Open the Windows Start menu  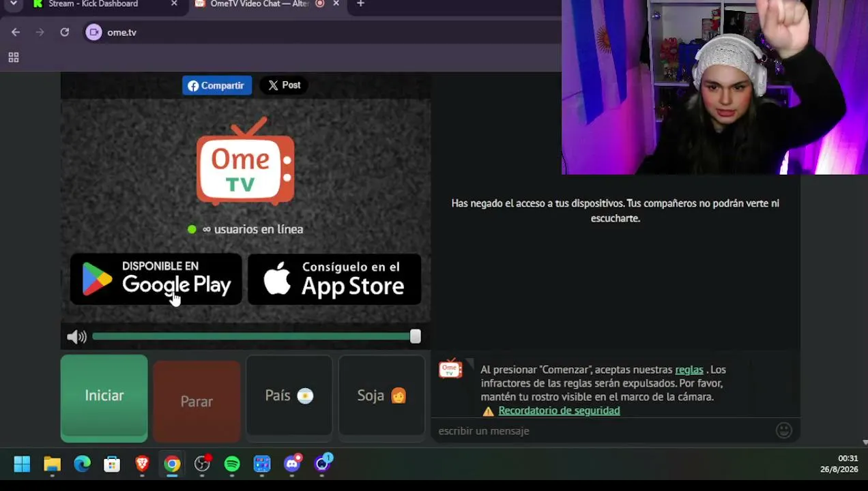coord(22,464)
